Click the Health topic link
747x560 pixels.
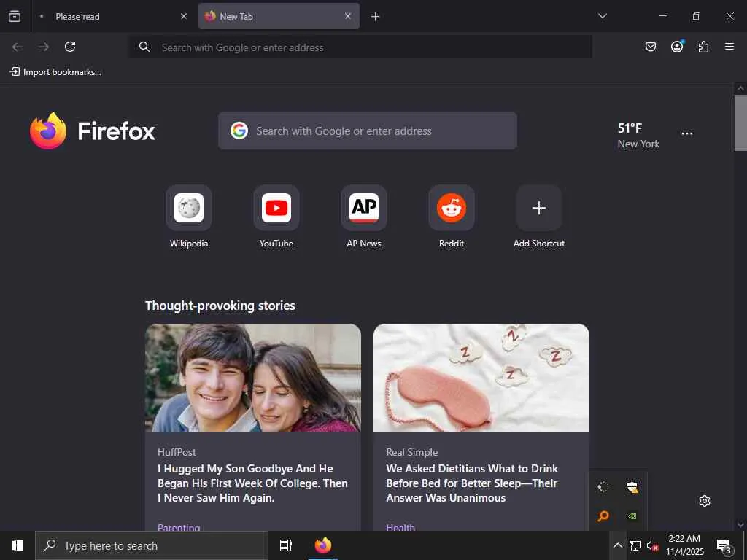(x=400, y=527)
